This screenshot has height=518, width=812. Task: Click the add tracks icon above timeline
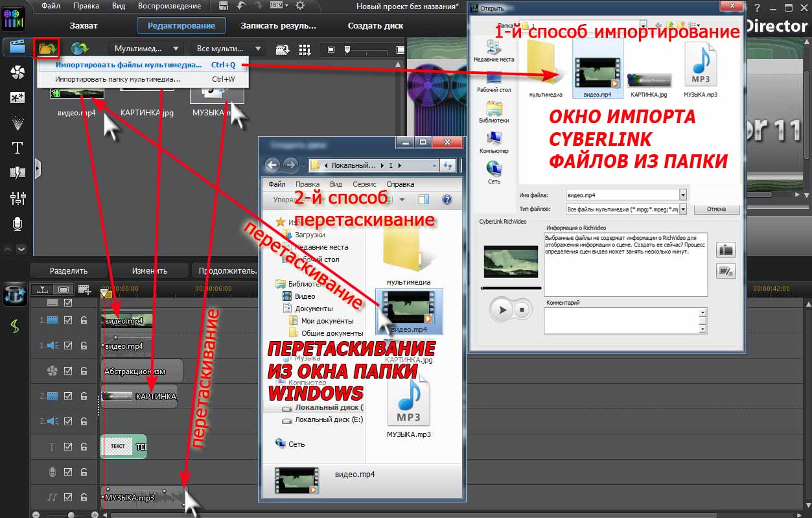(x=84, y=290)
